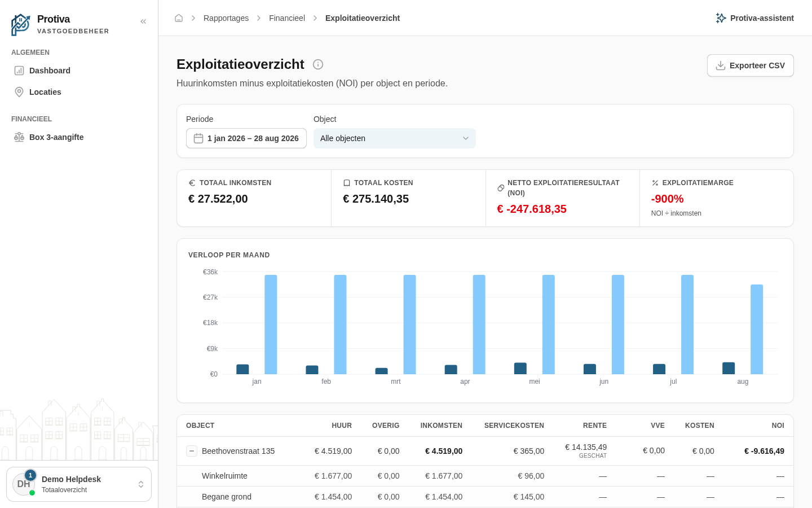Click the light blue January cost bar
Screen dimensions: 812x508
coord(271,325)
